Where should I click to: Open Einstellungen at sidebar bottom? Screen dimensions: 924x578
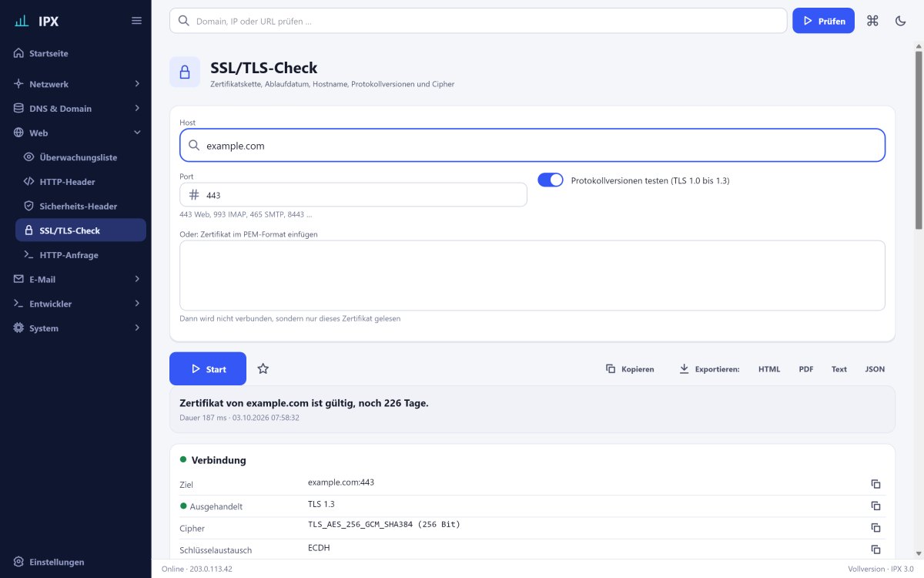76,562
